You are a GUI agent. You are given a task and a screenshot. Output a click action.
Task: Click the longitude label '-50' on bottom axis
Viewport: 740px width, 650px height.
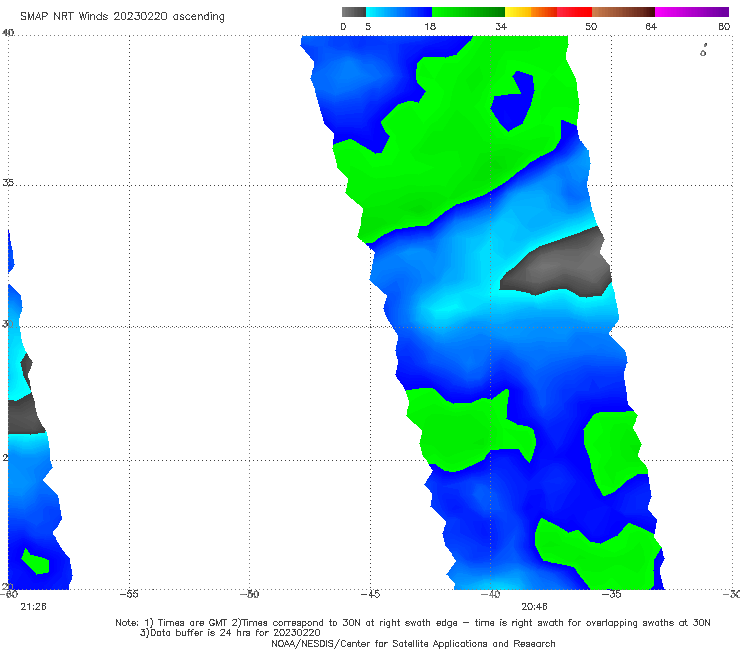click(x=249, y=594)
